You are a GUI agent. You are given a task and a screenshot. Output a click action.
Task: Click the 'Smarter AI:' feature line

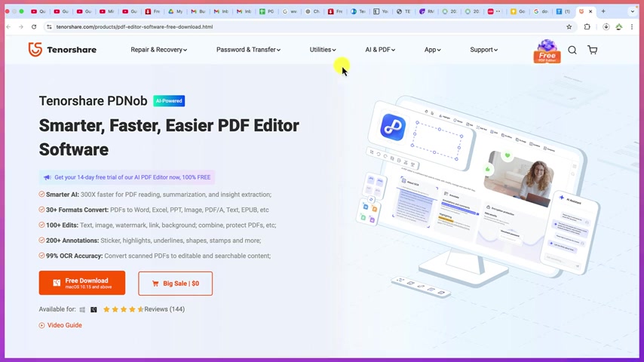pos(155,195)
